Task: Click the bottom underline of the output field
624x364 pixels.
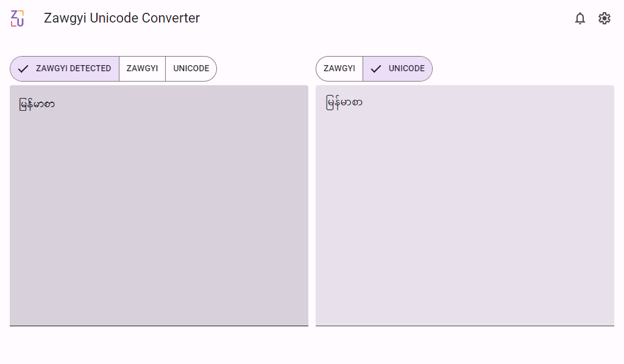Action: [x=464, y=326]
